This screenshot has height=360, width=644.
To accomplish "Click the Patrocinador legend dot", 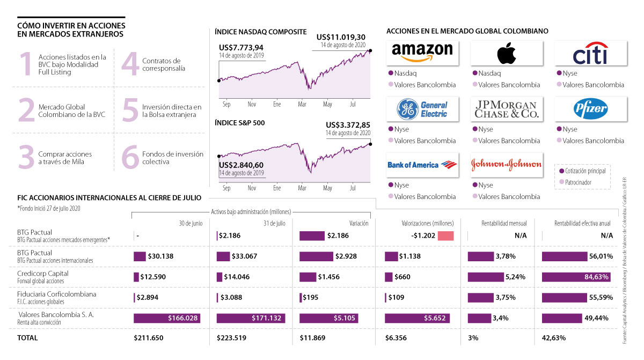I will [x=561, y=183].
